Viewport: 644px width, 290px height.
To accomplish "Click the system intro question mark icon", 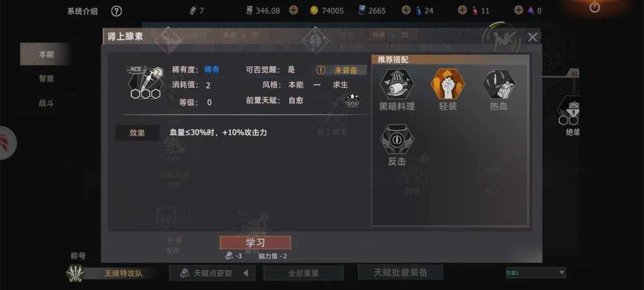I will click(117, 11).
